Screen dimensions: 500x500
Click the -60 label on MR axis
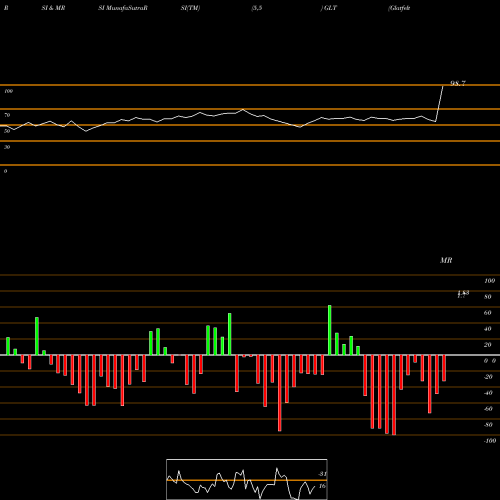click(x=488, y=409)
